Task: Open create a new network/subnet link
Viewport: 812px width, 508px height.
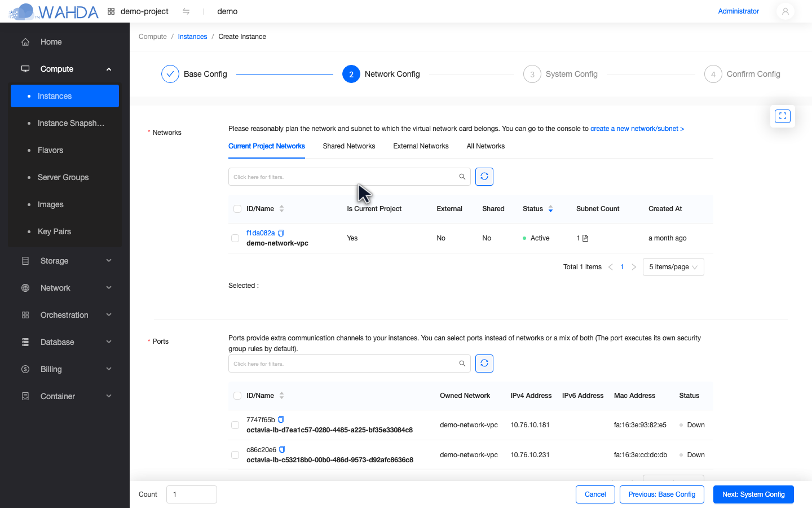Action: [637, 129]
